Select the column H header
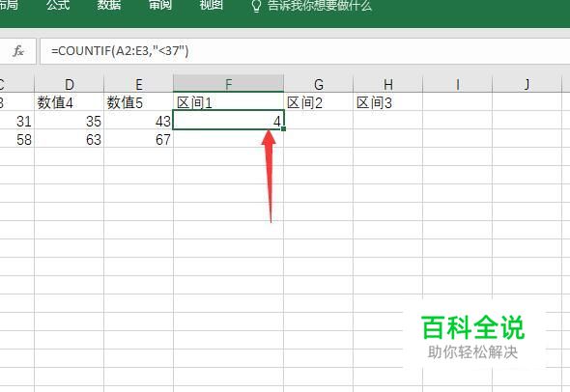The height and width of the screenshot is (392, 570). (x=387, y=84)
